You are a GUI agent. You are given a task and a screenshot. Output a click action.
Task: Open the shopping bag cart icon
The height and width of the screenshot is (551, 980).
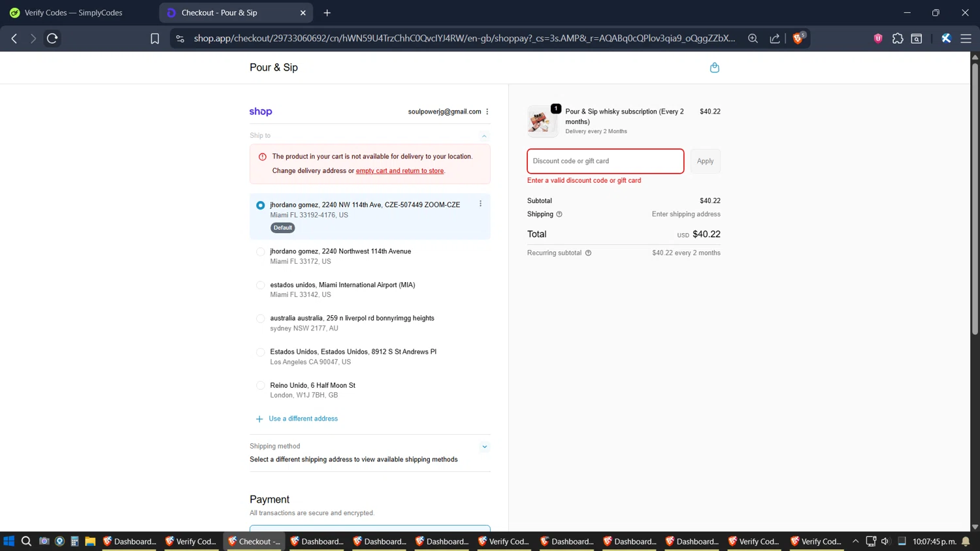(x=715, y=67)
